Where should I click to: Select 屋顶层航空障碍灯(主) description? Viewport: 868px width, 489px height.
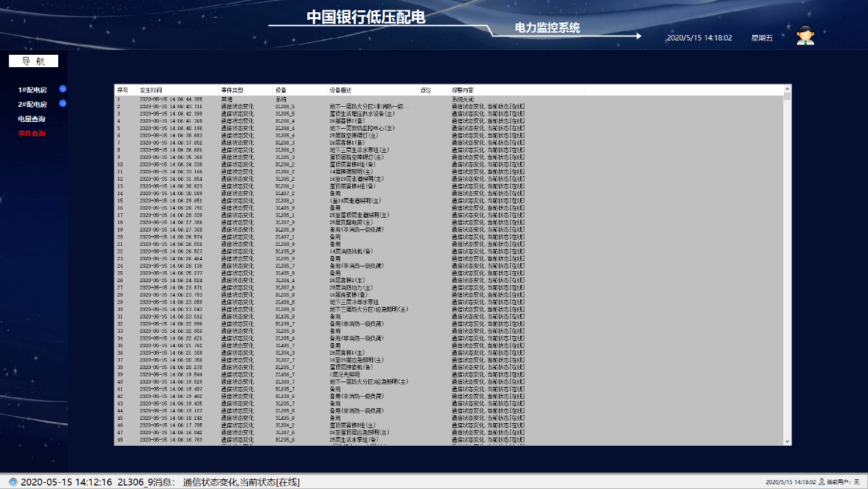pos(356,157)
